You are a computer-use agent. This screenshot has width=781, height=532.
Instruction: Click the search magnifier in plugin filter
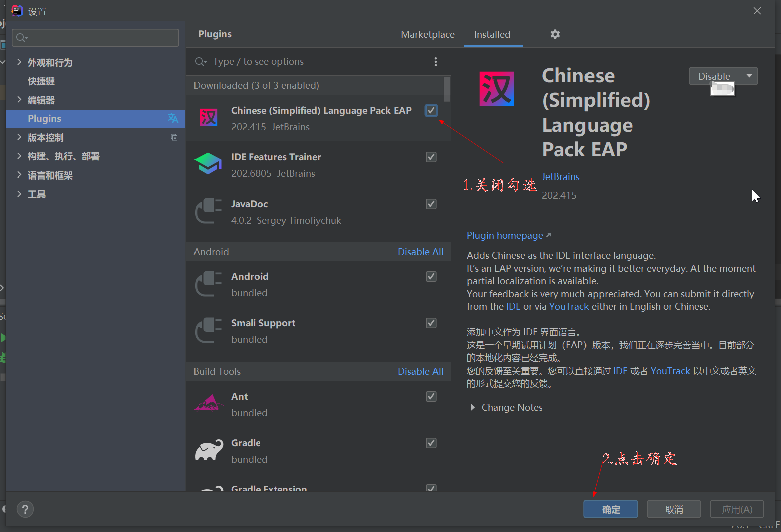click(x=200, y=62)
